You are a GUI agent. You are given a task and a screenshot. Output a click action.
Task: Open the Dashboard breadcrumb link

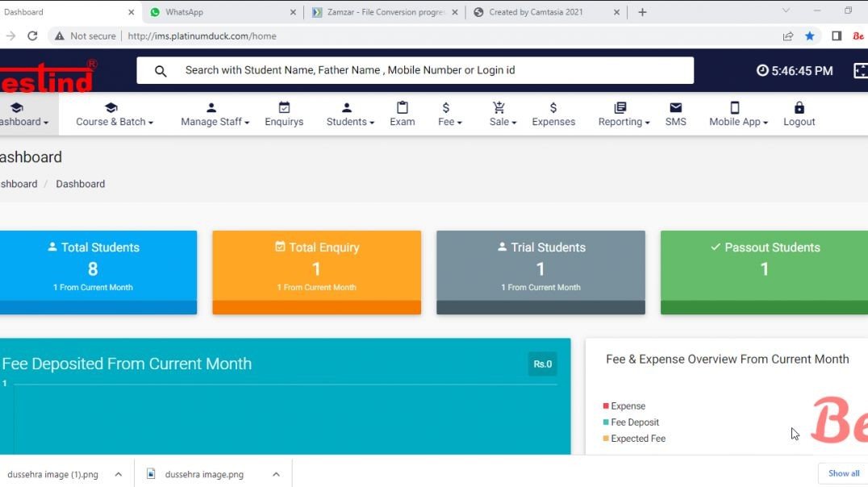coord(18,183)
